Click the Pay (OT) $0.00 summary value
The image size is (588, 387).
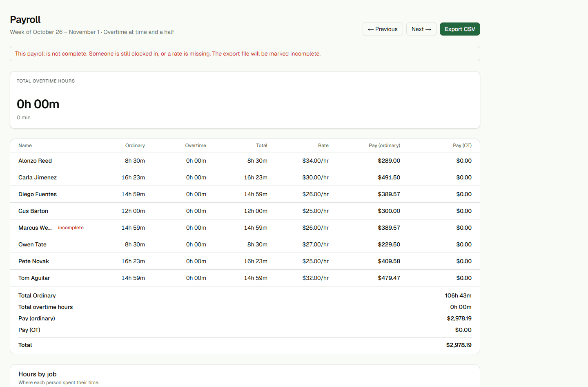coord(463,330)
